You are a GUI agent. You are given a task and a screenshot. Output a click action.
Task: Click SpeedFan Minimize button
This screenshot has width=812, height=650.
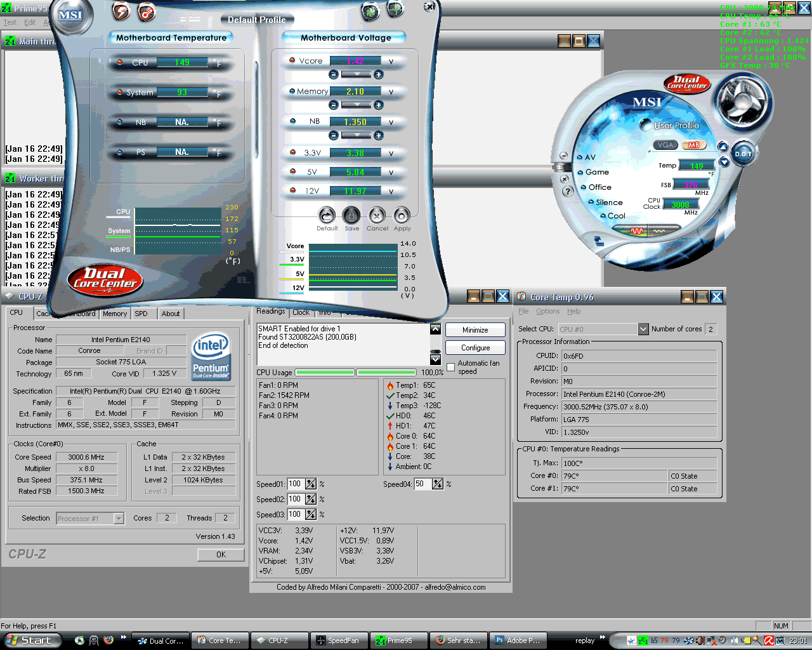click(475, 330)
